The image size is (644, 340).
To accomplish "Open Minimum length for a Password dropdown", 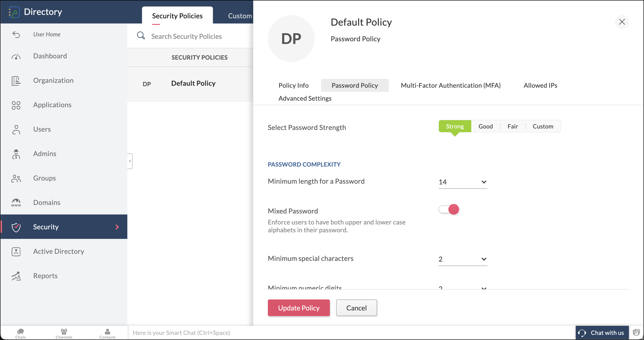I will [x=463, y=182].
